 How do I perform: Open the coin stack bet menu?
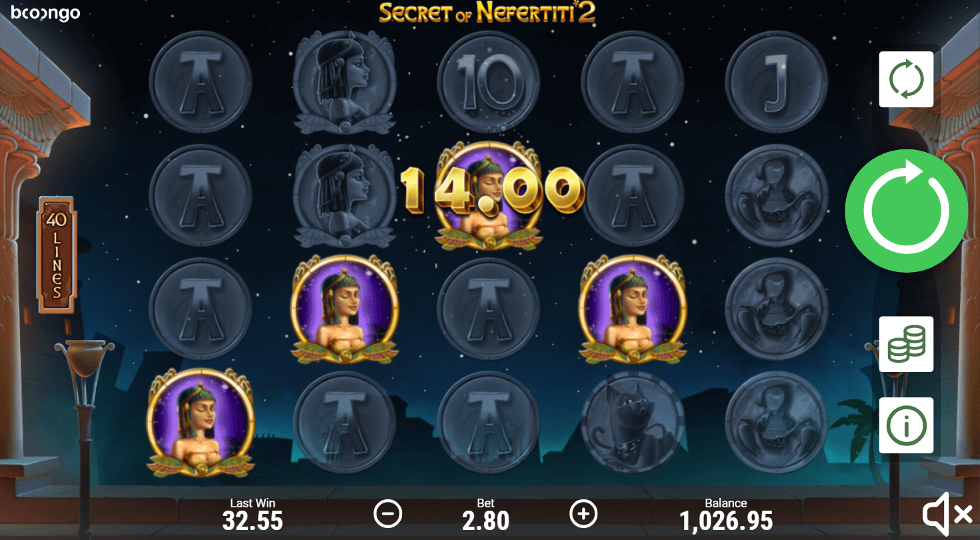coord(906,344)
